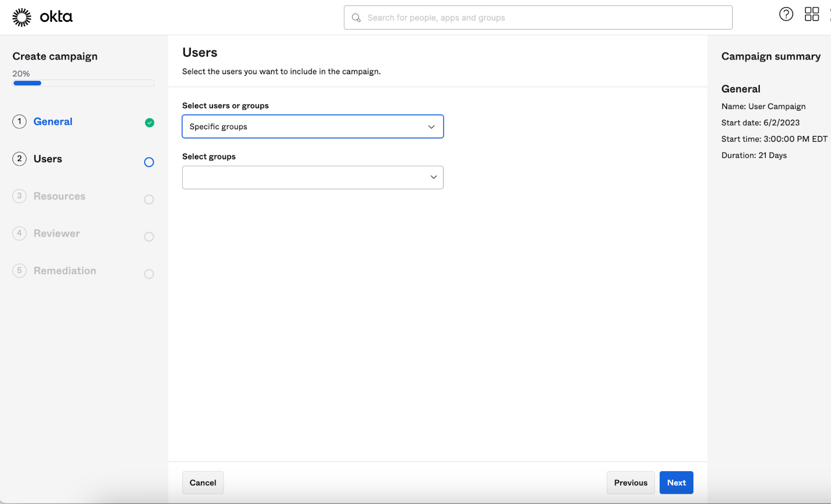Click the search magnifier icon
This screenshot has height=504, width=831.
pos(356,18)
